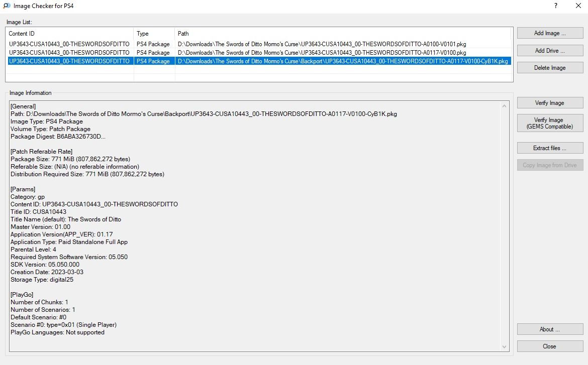Click the Master Version: 01.00 line
Screen dimensions: 588x365
(41, 227)
